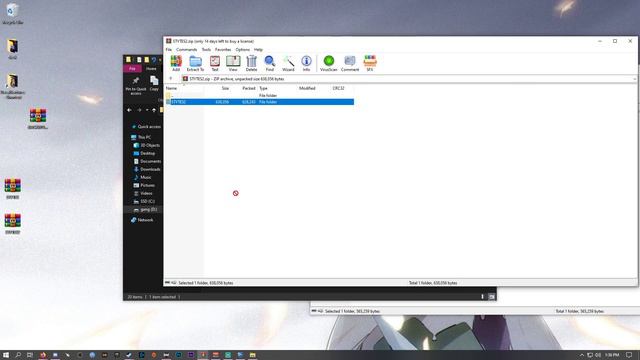The width and height of the screenshot is (640, 360).
Task: Launch the Wizard wand tool
Action: click(288, 63)
